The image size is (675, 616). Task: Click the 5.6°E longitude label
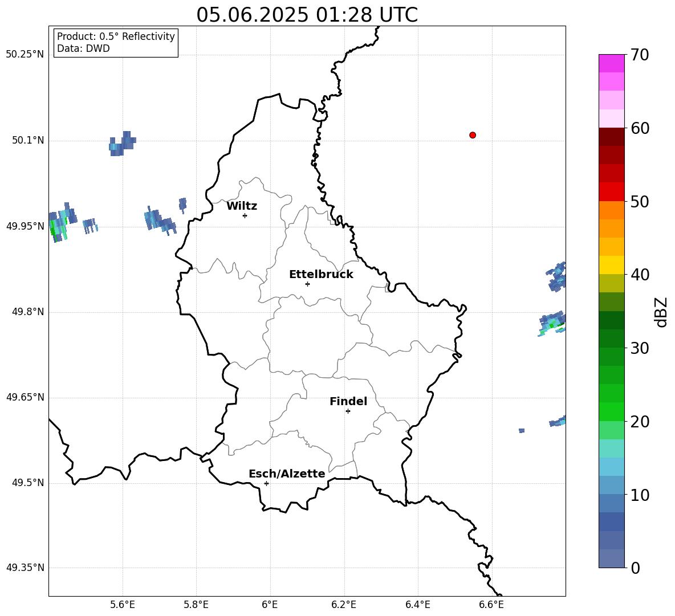[122, 605]
